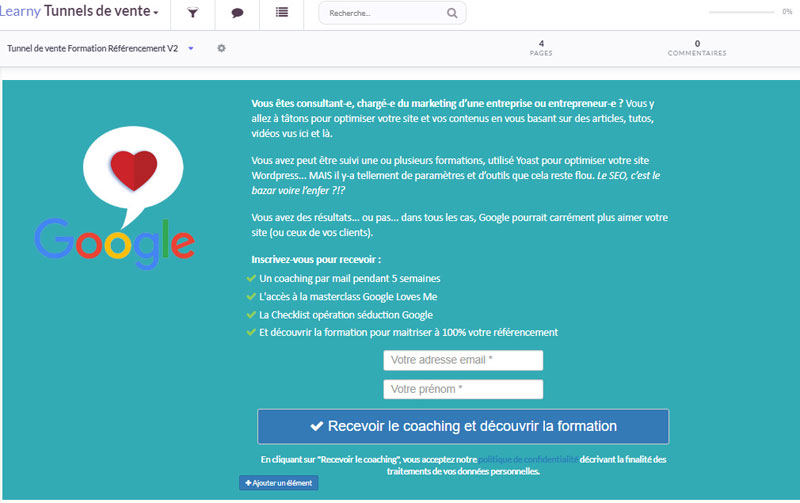800x503 pixels.
Task: Click the search magnifying glass icon
Action: (x=452, y=14)
